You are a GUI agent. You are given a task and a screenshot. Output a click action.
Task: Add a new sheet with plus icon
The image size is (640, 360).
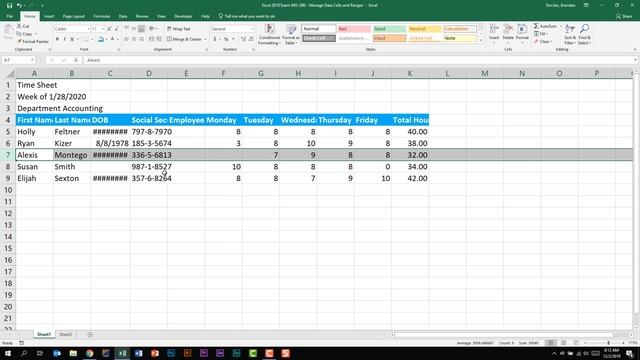point(90,334)
